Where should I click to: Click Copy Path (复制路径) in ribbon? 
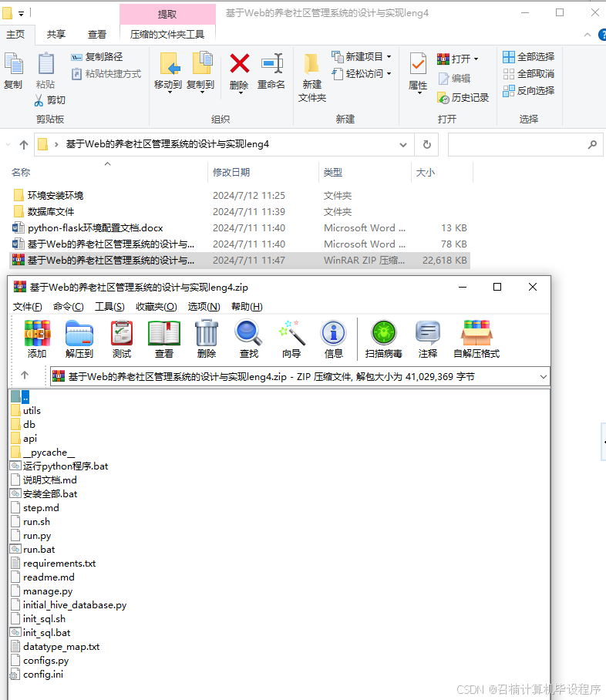[96, 57]
